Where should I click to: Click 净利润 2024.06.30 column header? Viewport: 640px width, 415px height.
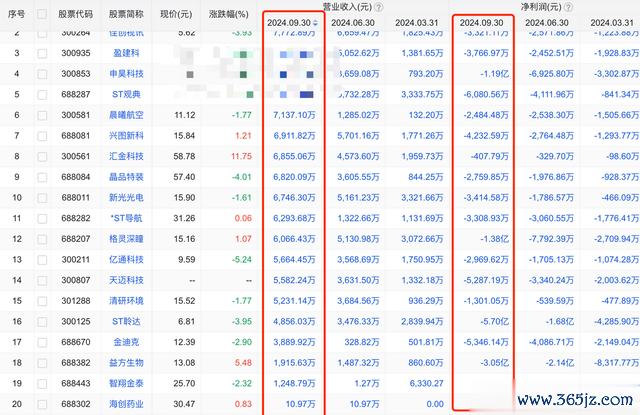click(x=547, y=23)
